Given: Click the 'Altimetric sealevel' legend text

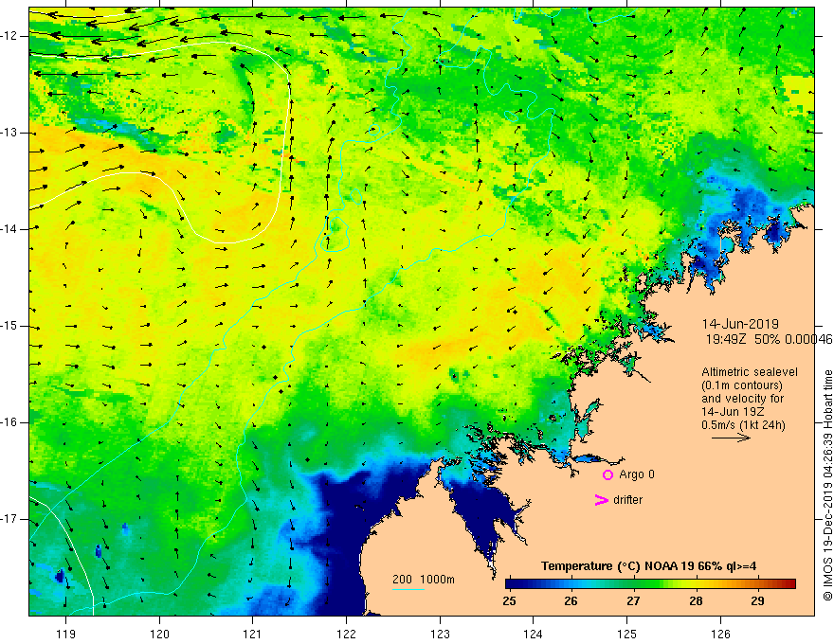Looking at the screenshot, I should (750, 372).
